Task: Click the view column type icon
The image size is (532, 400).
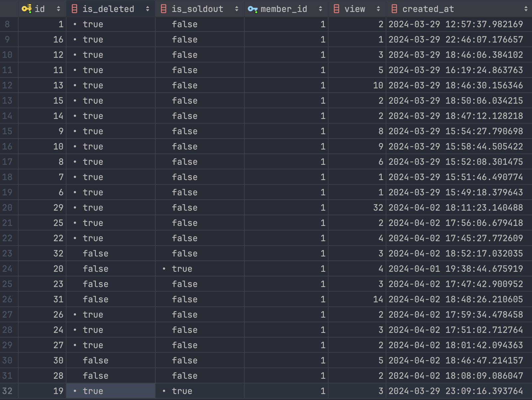Action: tap(336, 9)
